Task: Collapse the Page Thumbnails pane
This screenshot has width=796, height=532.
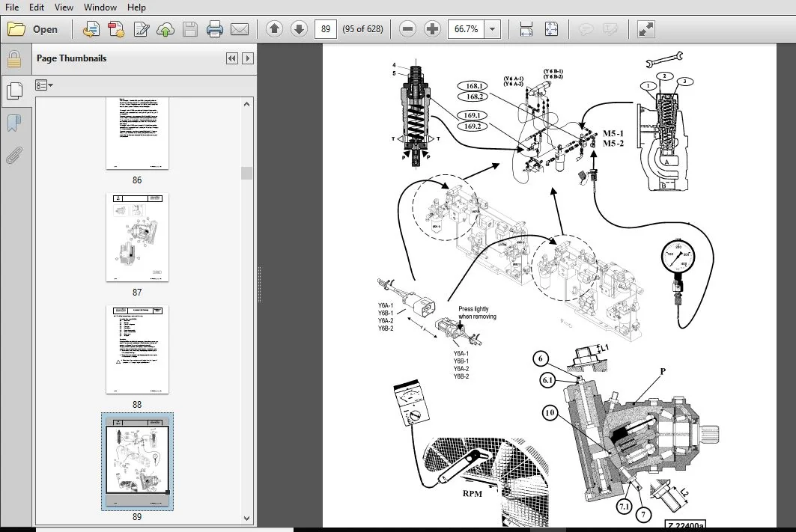Action: pos(232,58)
